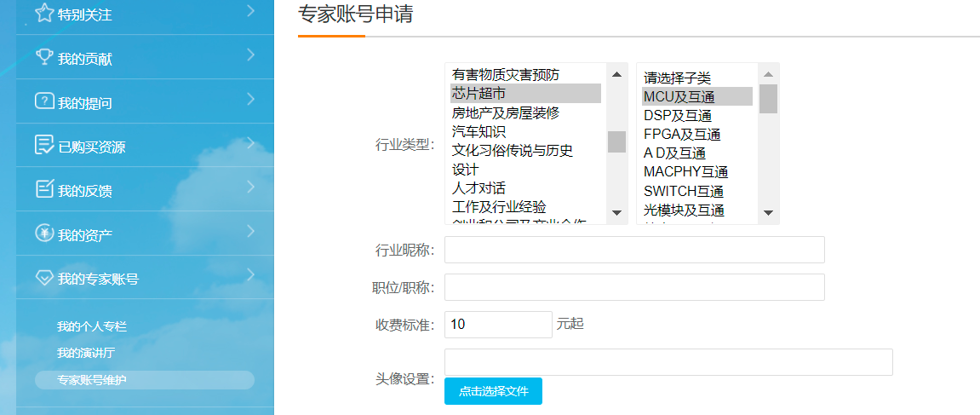Click the question mark icon for 我的提问

pyautogui.click(x=44, y=101)
